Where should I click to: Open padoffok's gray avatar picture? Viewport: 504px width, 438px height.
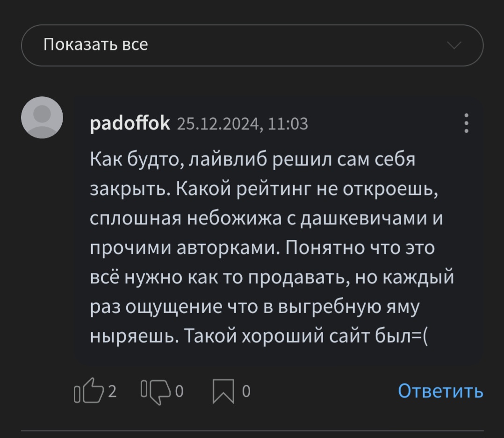click(42, 117)
